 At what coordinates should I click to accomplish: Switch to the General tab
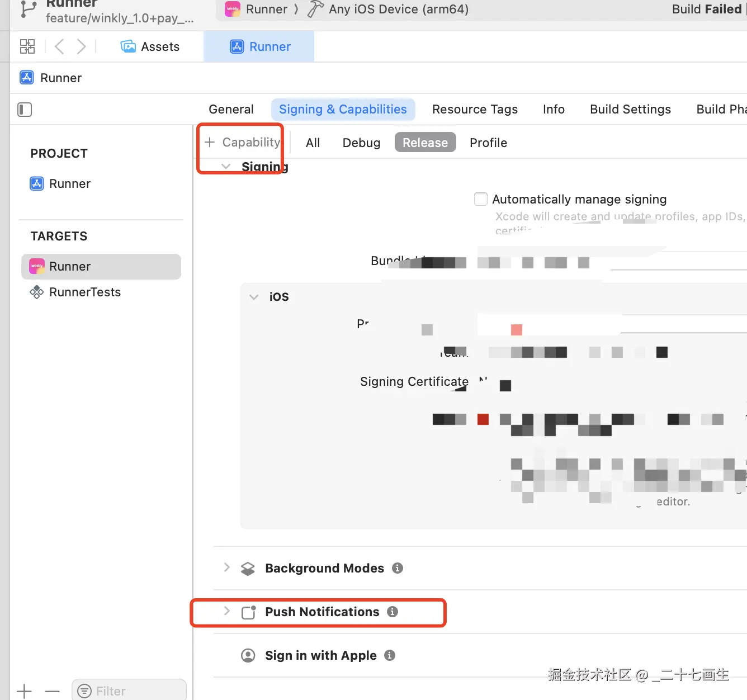[x=231, y=109]
